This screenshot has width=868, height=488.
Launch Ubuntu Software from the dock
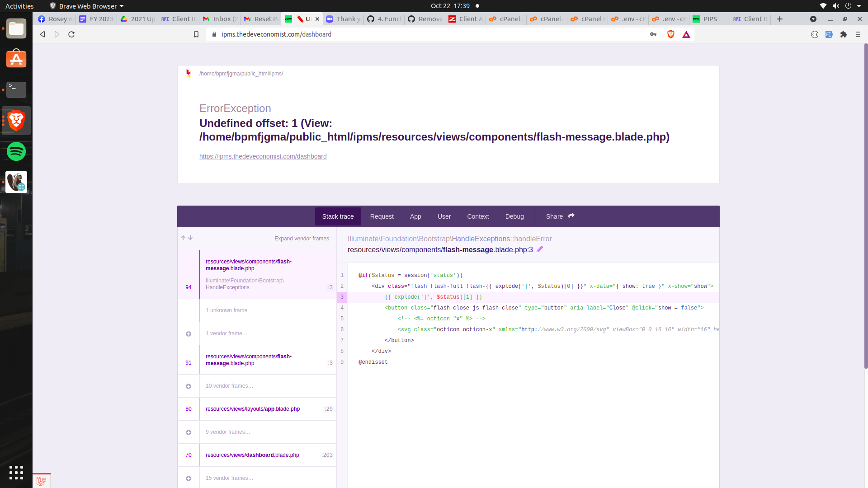click(16, 59)
